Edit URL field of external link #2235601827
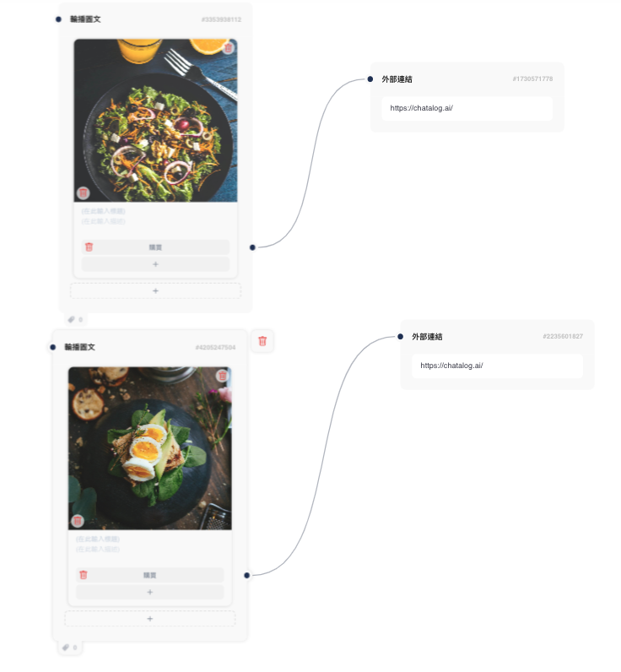The height and width of the screenshot is (672, 621). pos(497,366)
